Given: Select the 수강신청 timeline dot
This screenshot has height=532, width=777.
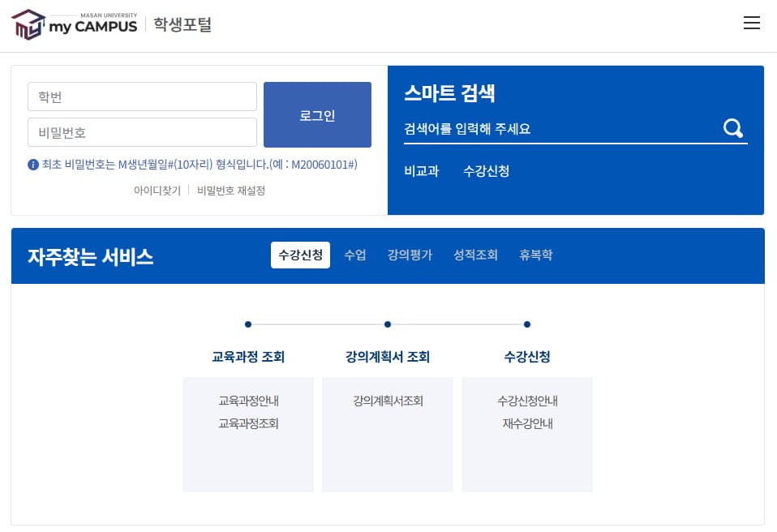Looking at the screenshot, I should (x=527, y=324).
